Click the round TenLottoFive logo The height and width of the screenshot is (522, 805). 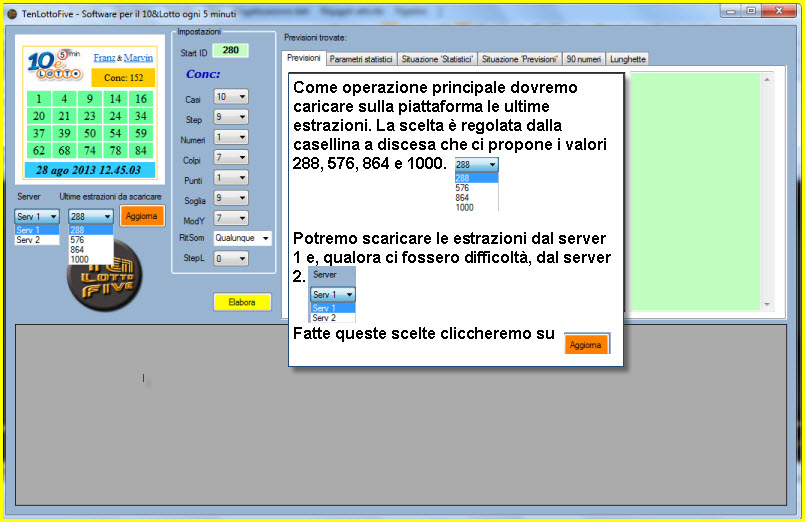coord(104,279)
